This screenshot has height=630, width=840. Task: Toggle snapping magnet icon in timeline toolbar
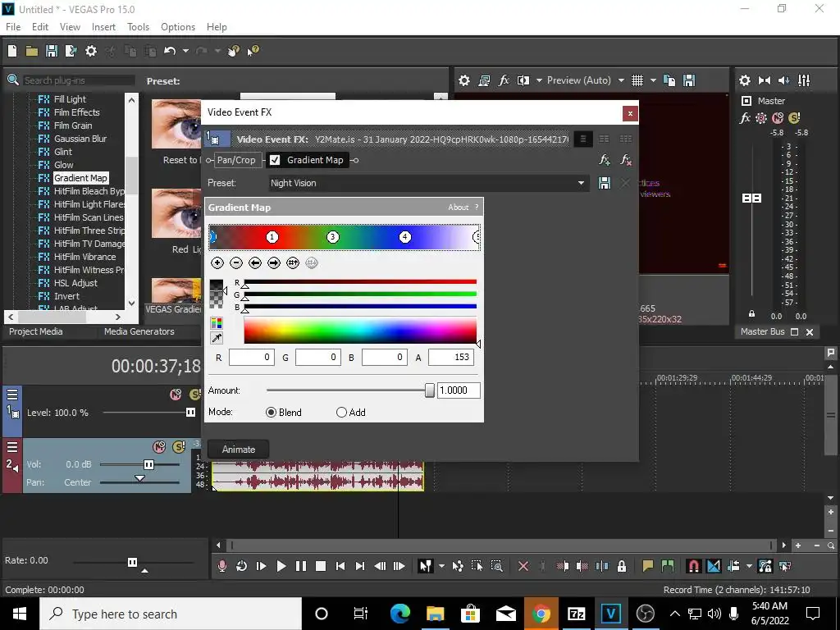pos(693,566)
